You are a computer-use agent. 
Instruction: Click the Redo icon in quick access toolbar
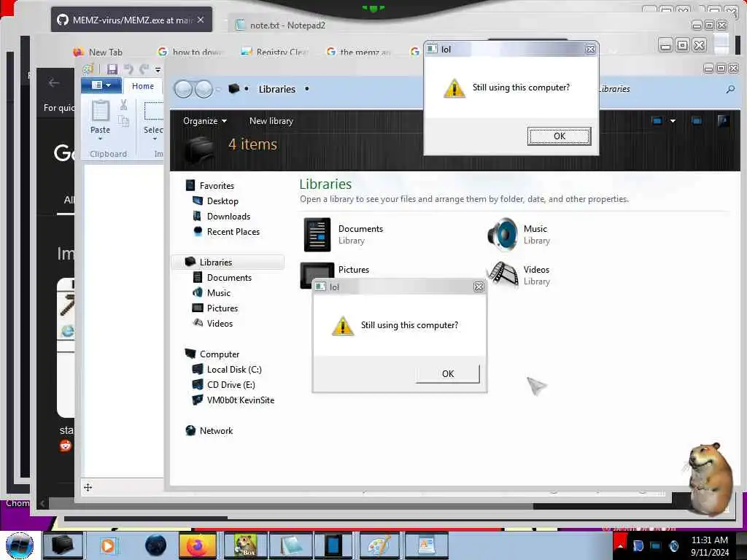[x=144, y=69]
